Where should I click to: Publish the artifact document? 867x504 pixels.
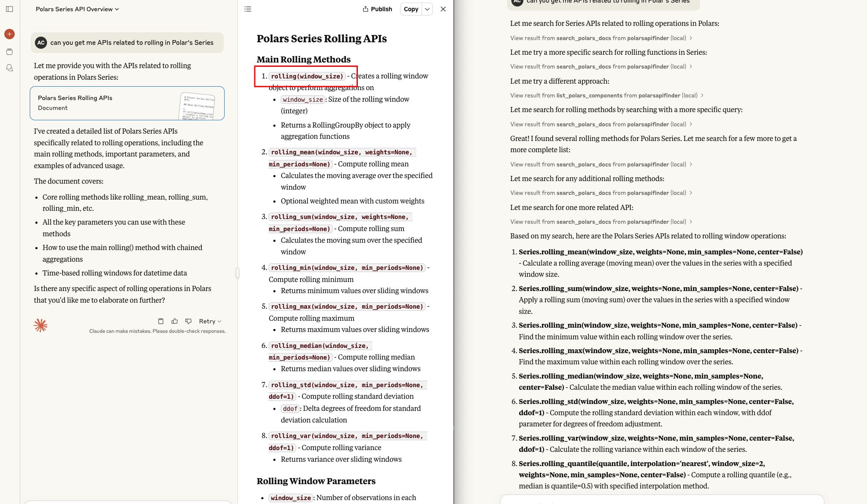(377, 9)
